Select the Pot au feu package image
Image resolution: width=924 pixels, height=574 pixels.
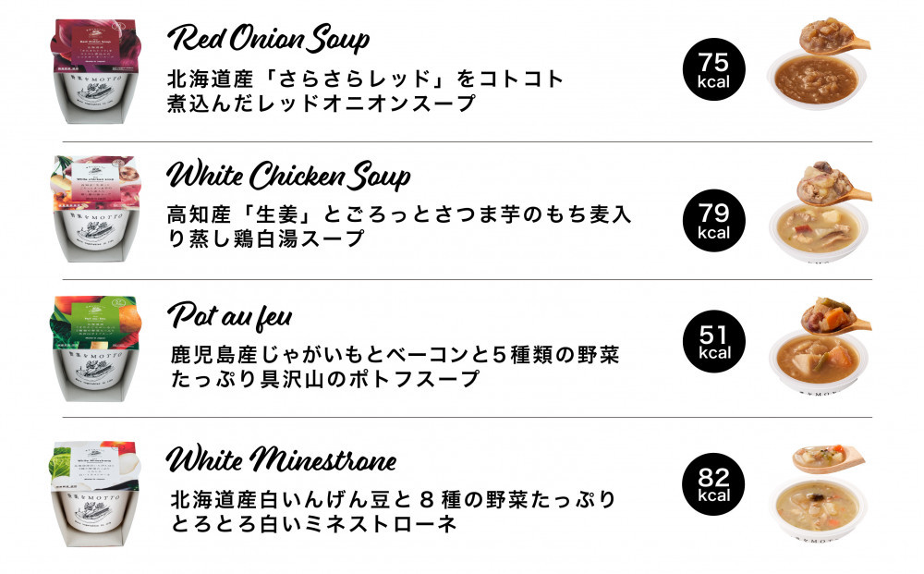point(96,348)
